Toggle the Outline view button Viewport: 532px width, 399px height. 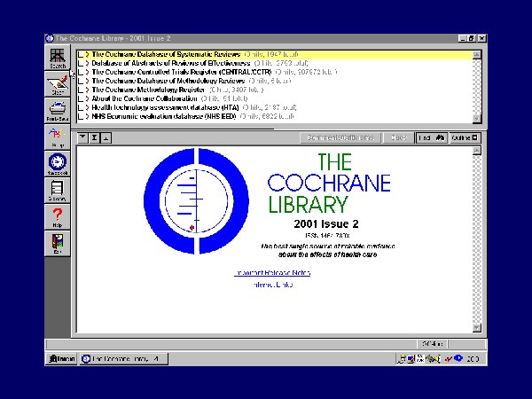pos(465,137)
